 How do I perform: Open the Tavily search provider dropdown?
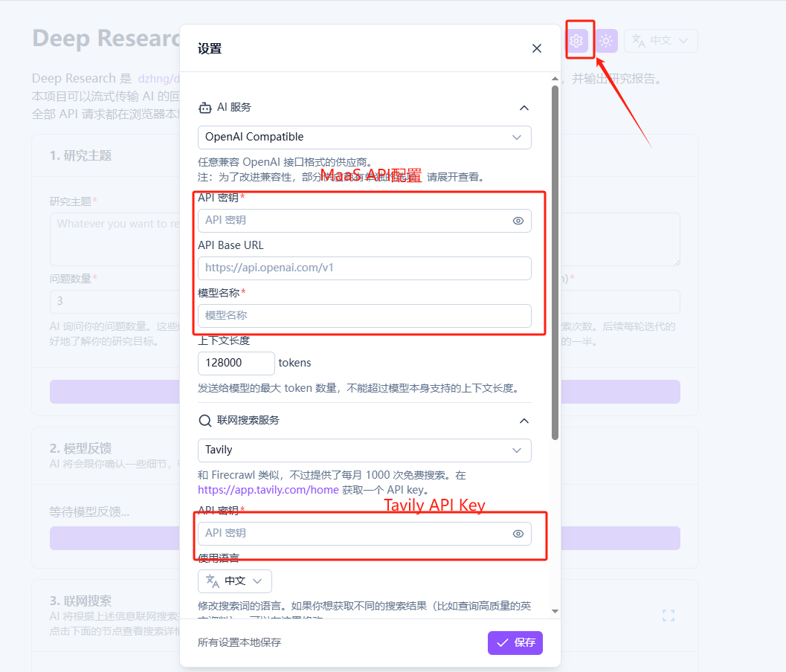point(364,450)
